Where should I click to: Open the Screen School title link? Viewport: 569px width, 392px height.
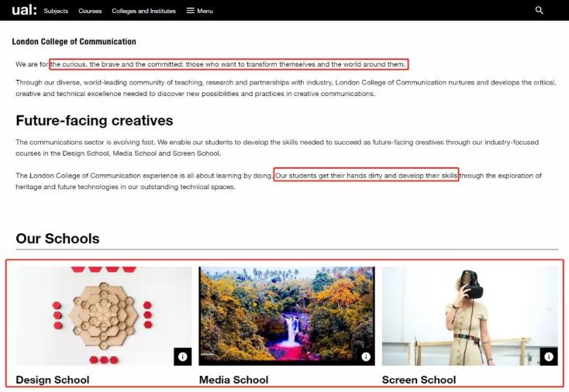coord(419,380)
